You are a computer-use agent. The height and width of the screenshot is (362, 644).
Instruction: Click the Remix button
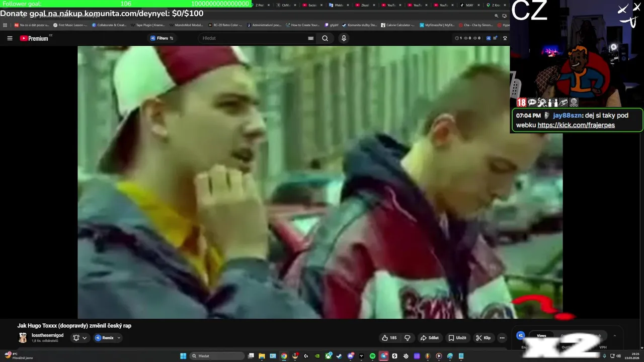pos(105,338)
